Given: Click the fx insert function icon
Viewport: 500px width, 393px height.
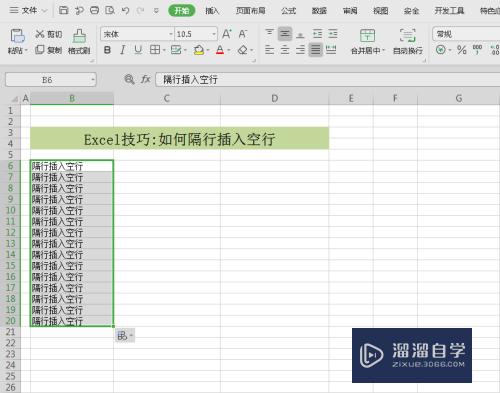Looking at the screenshot, I should 145,80.
